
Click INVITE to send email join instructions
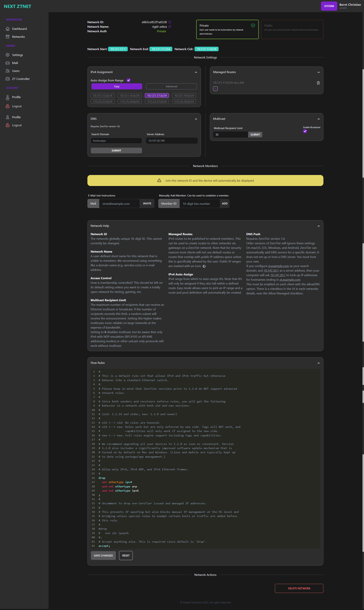(x=147, y=204)
